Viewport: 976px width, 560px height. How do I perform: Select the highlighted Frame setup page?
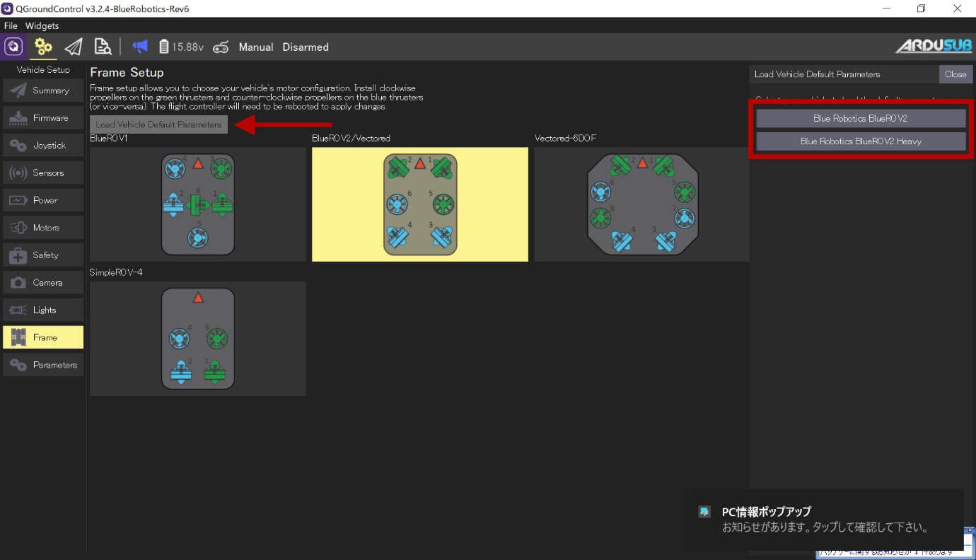[x=43, y=337]
